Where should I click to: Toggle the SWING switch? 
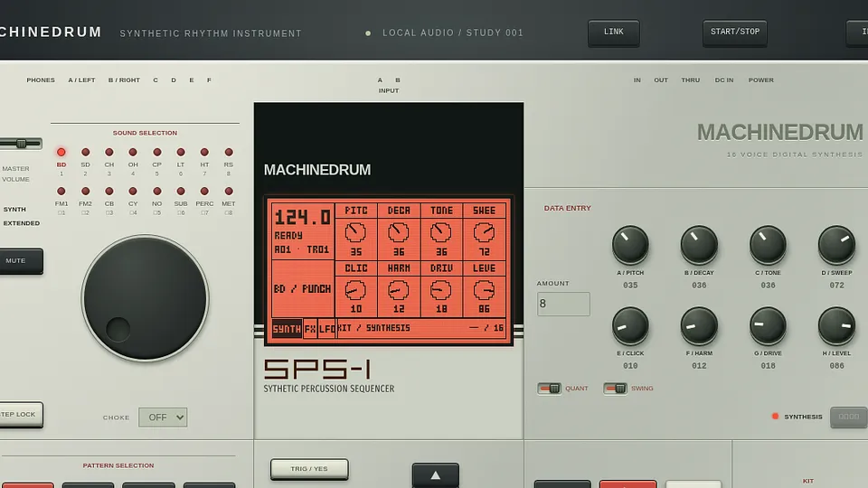[x=615, y=389]
